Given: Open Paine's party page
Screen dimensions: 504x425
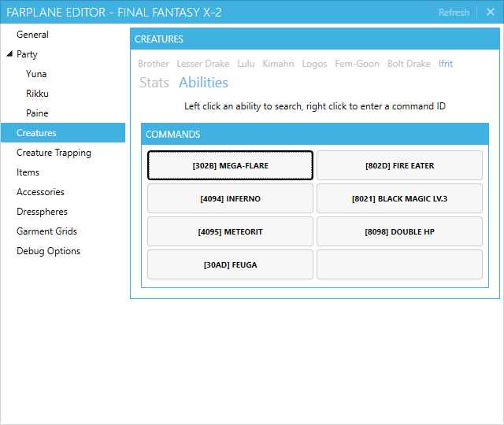Looking at the screenshot, I should coord(37,113).
